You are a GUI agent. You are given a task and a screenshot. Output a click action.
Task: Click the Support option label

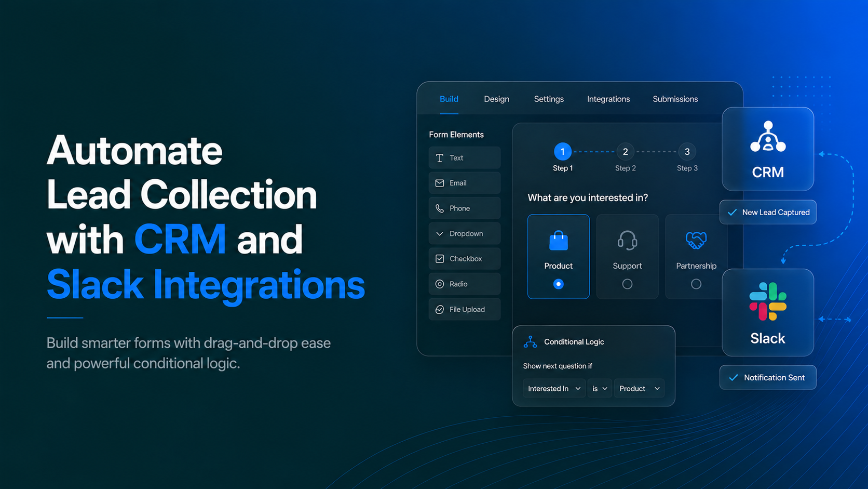pos(627,266)
